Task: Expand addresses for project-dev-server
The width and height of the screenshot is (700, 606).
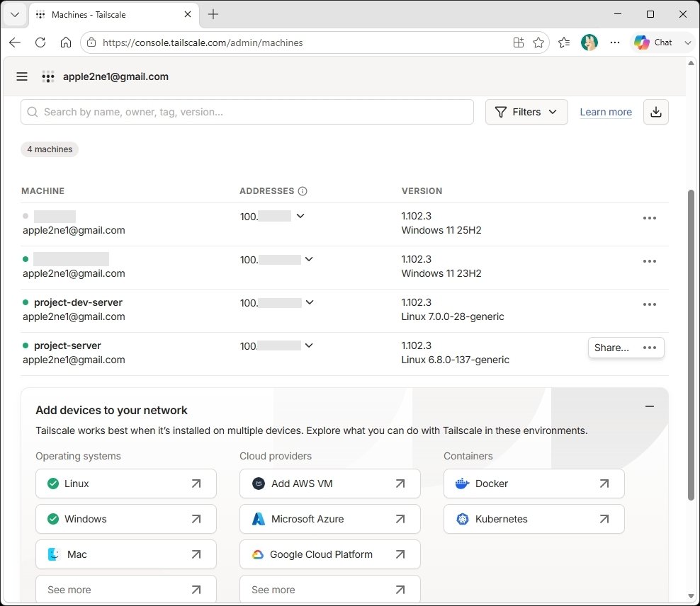Action: pyautogui.click(x=310, y=303)
